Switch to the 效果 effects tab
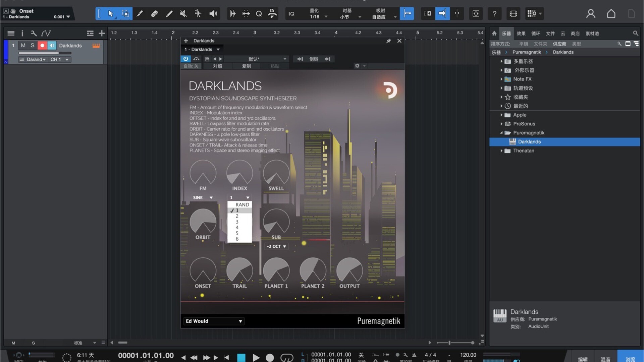The height and width of the screenshot is (362, 644). coord(521,33)
